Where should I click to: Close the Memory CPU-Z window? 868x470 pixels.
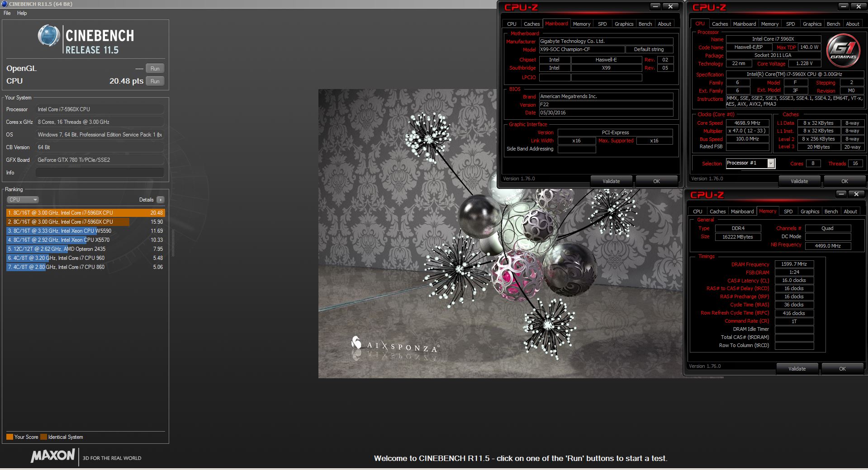point(857,194)
